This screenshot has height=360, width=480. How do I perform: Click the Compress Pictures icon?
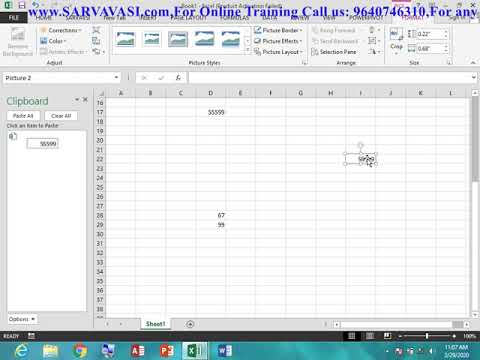[x=96, y=30]
